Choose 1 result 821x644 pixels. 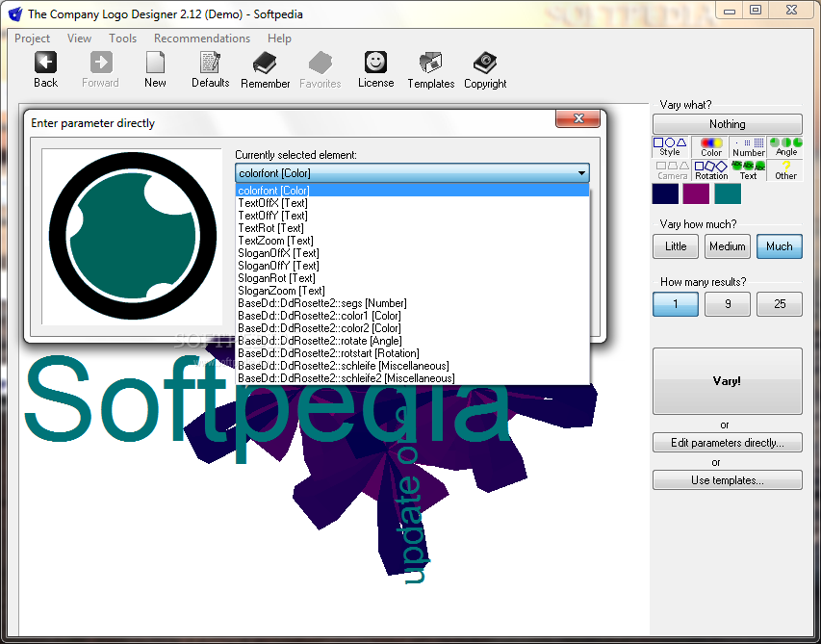click(676, 303)
